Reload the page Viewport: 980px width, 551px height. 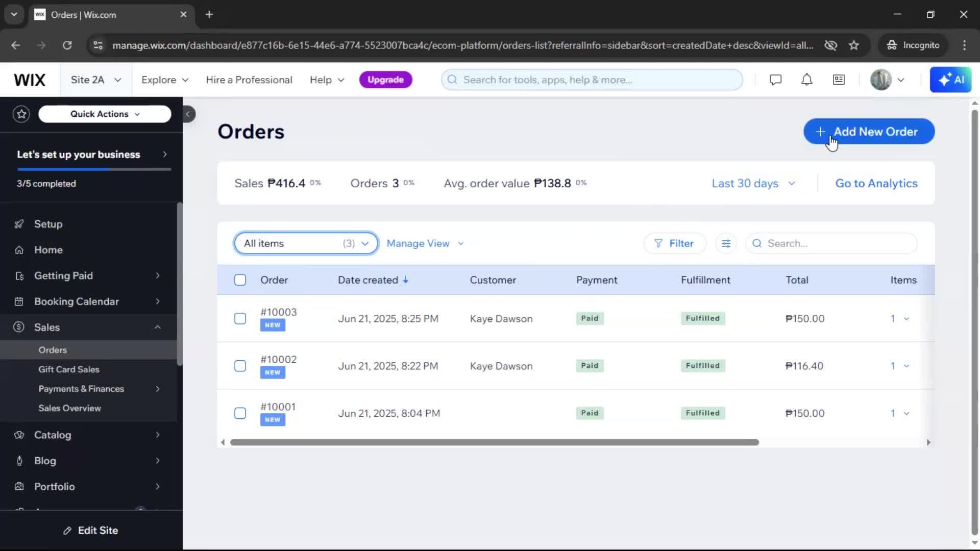[x=67, y=45]
